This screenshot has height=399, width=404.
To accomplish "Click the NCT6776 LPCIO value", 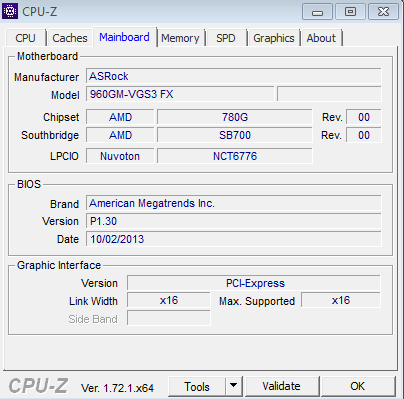I will pyautogui.click(x=235, y=156).
